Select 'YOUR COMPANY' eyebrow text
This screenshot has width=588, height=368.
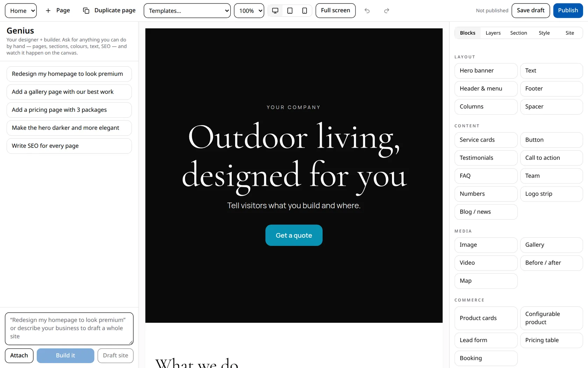click(x=294, y=107)
